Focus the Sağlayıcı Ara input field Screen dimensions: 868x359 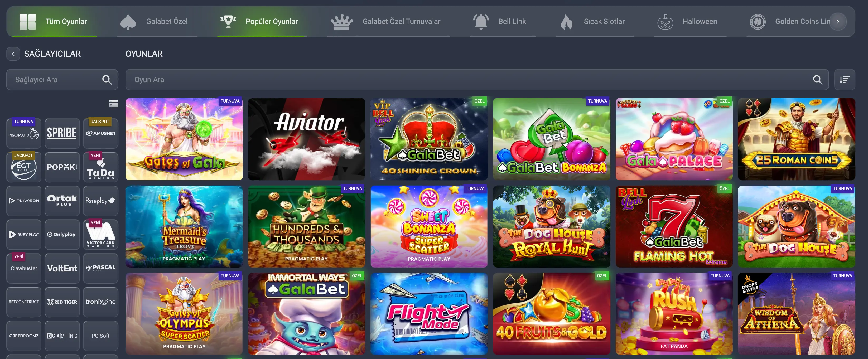(x=62, y=80)
